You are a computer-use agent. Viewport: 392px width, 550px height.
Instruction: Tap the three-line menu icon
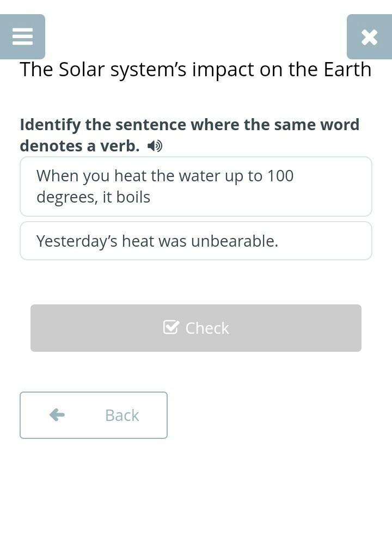tap(22, 36)
